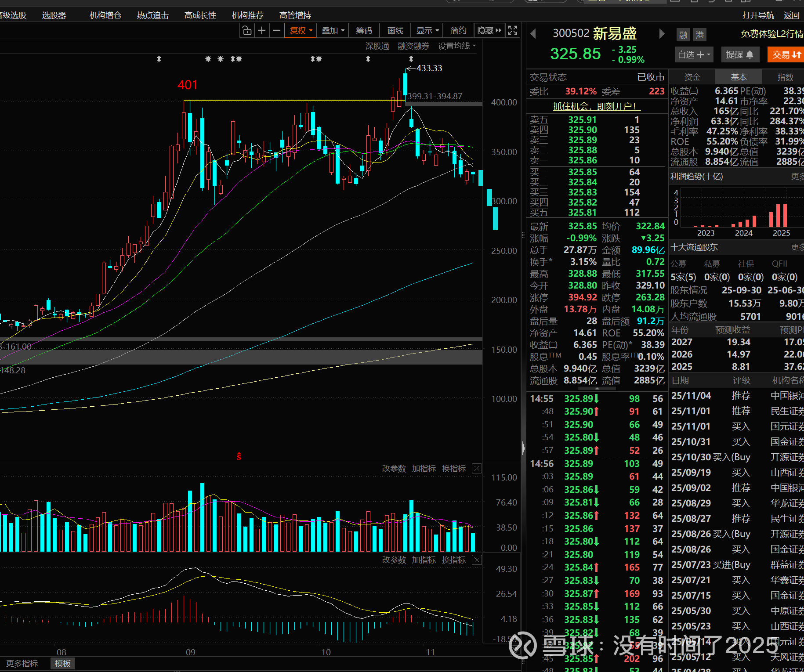
Task: Select QFII shareholder category
Action: pyautogui.click(x=780, y=264)
